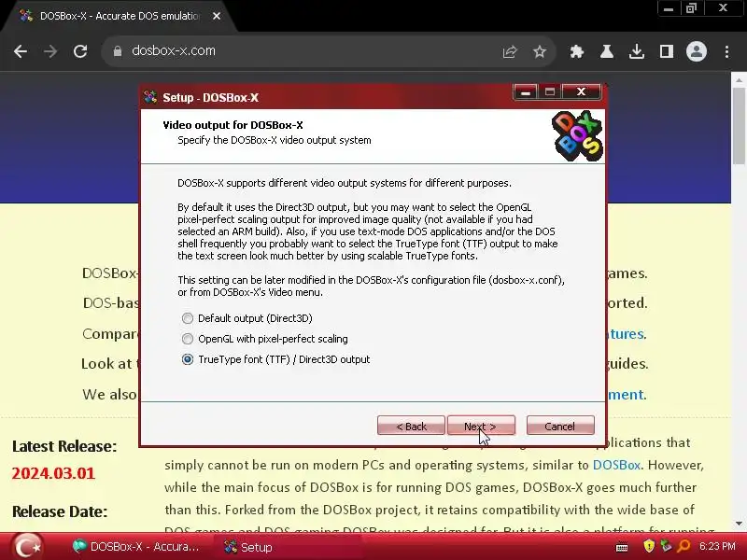The image size is (747, 560).
Task: Click Next in the setup wizard
Action: pos(481,426)
